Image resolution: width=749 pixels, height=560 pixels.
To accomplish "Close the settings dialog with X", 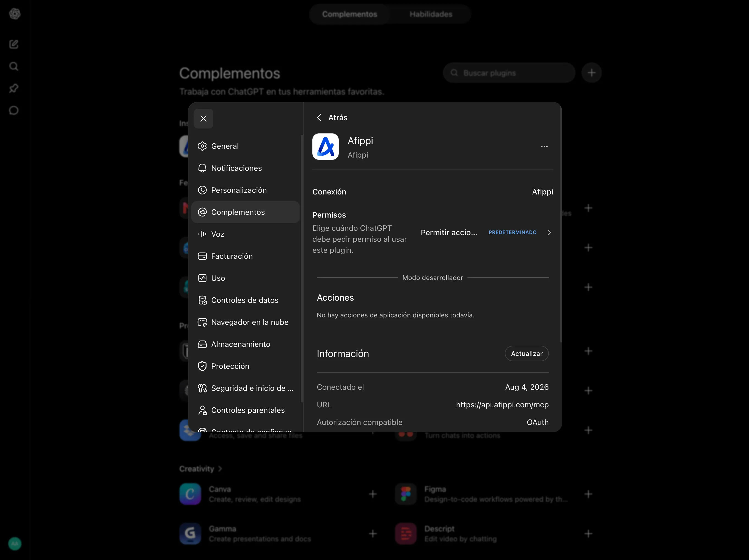I will click(x=203, y=119).
